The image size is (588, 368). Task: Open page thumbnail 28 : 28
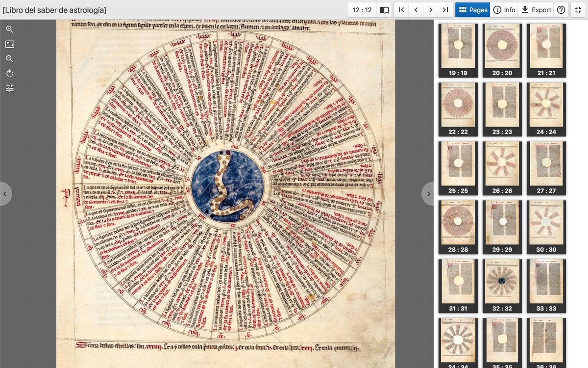458,227
